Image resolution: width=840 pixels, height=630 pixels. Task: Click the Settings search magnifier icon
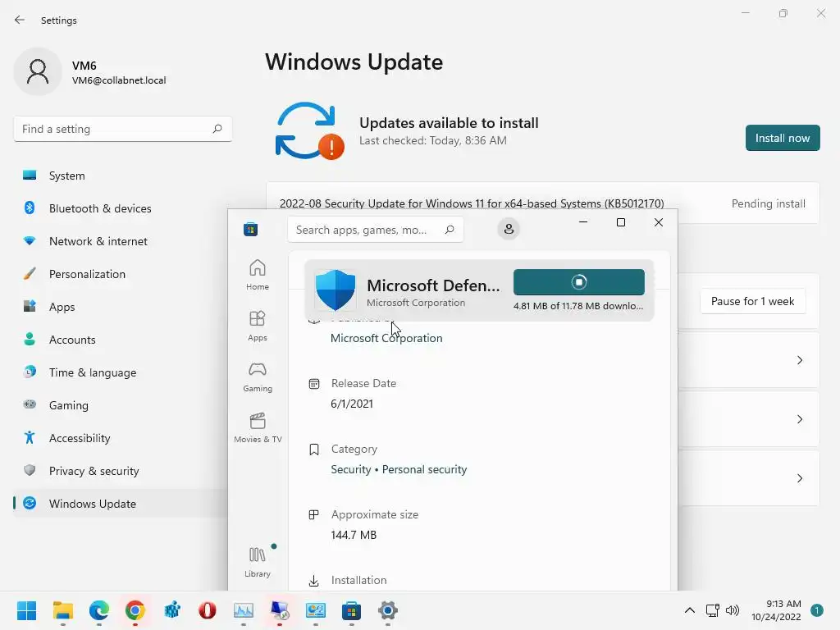click(217, 129)
